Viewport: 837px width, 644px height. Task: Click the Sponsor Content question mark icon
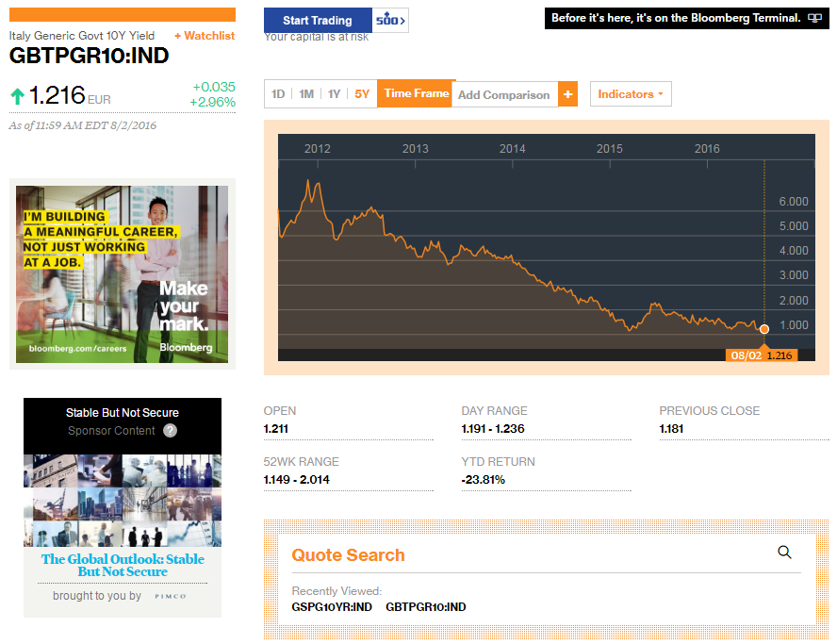[x=170, y=430]
